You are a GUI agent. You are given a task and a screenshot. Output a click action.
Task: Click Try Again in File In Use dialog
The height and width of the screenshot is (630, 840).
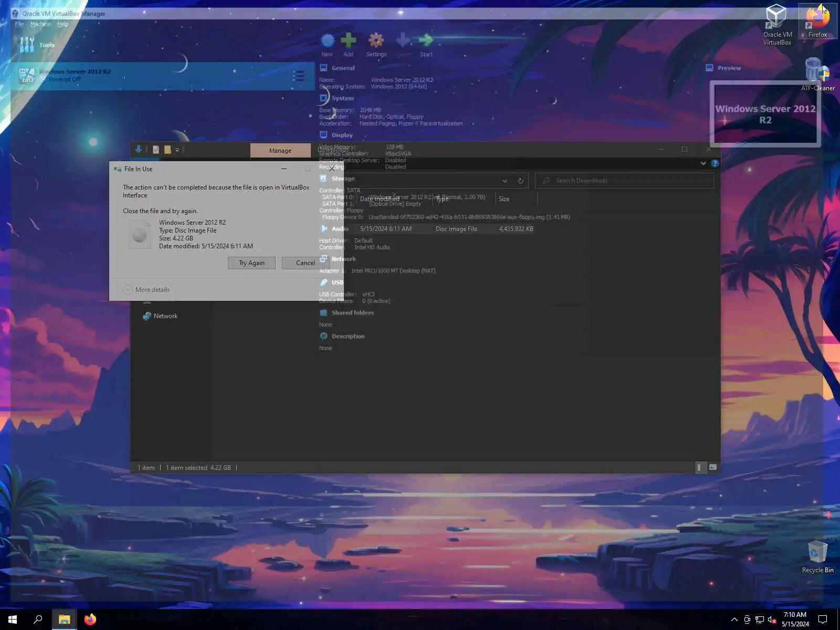point(251,263)
